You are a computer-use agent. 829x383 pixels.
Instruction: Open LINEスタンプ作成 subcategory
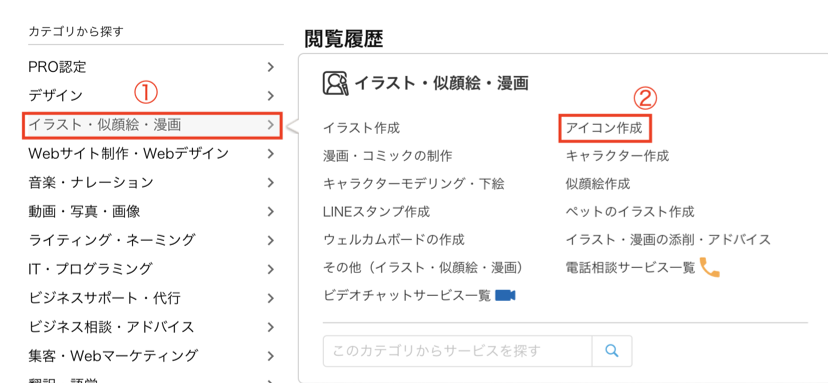click(x=376, y=212)
